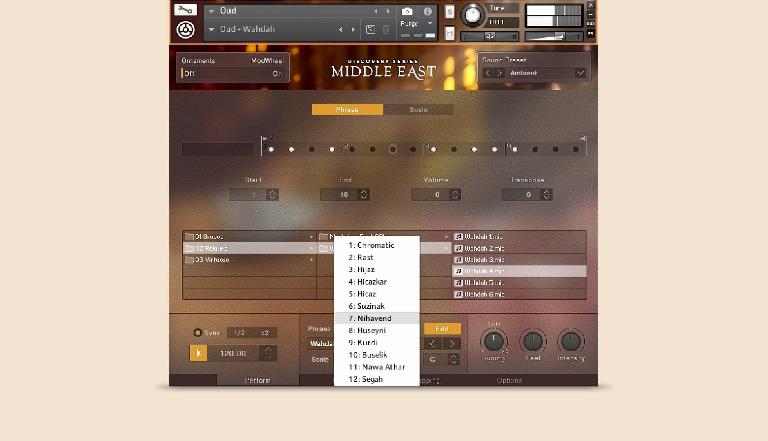Go to the next instrument in the Oud row

coord(388,11)
